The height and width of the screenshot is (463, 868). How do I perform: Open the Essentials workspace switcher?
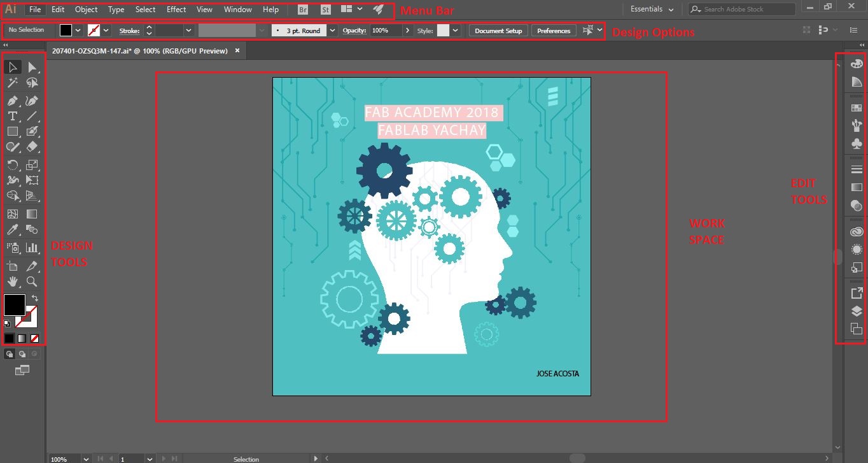652,10
